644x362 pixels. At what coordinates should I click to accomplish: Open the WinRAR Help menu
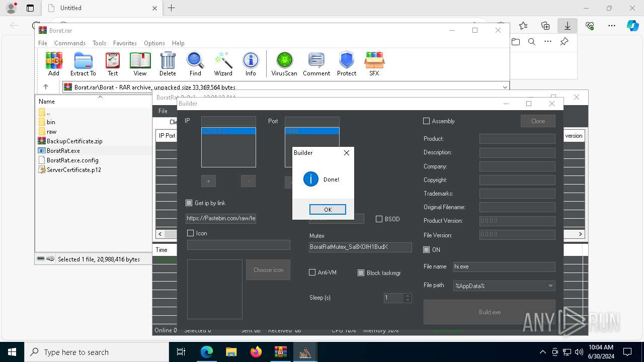pos(178,43)
